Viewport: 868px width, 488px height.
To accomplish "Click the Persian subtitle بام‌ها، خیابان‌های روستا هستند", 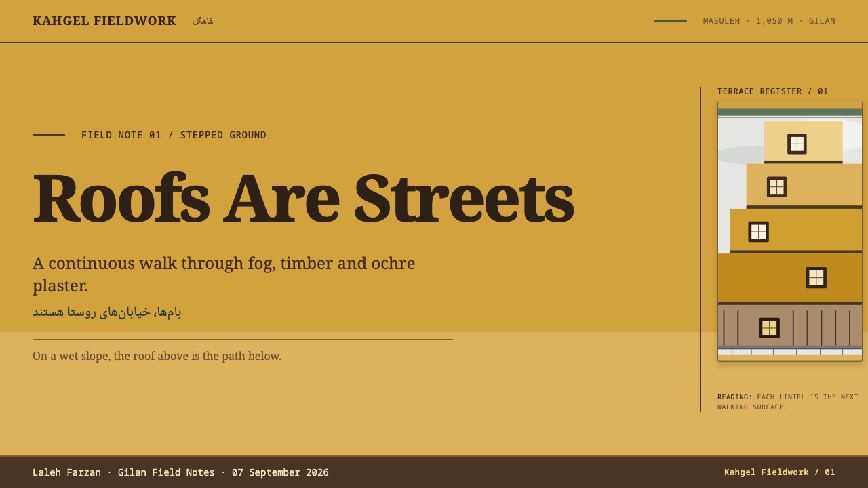I will [107, 312].
